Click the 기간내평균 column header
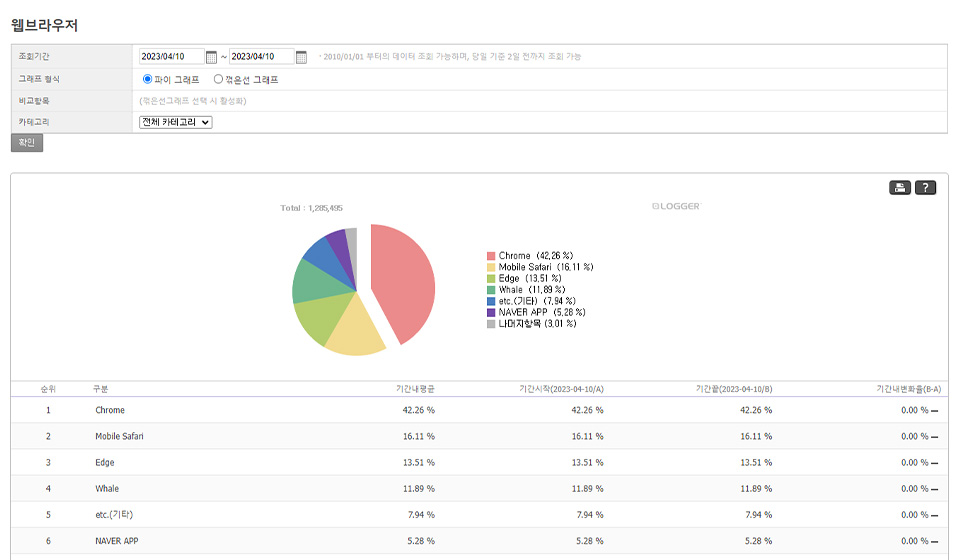 tap(415, 389)
